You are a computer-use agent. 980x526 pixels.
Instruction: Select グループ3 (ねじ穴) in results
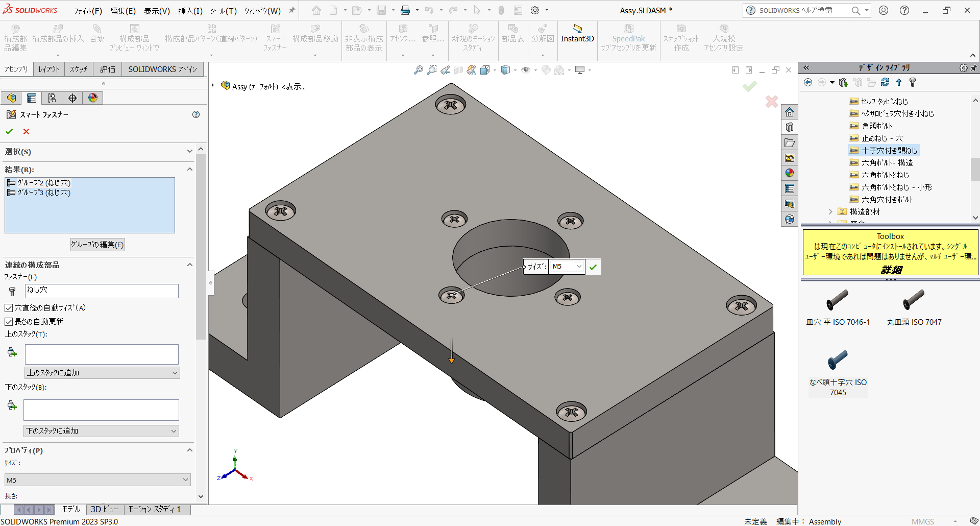coord(39,193)
